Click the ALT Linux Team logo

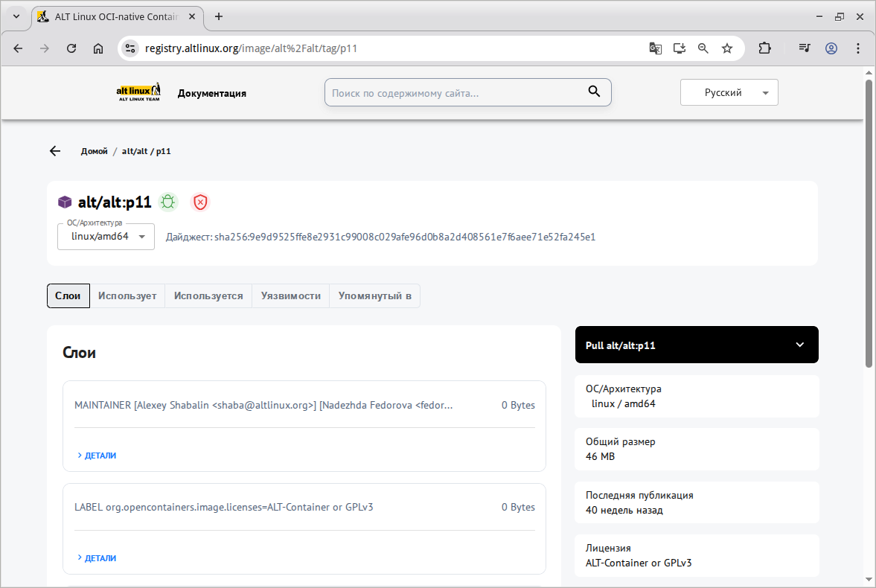click(138, 91)
